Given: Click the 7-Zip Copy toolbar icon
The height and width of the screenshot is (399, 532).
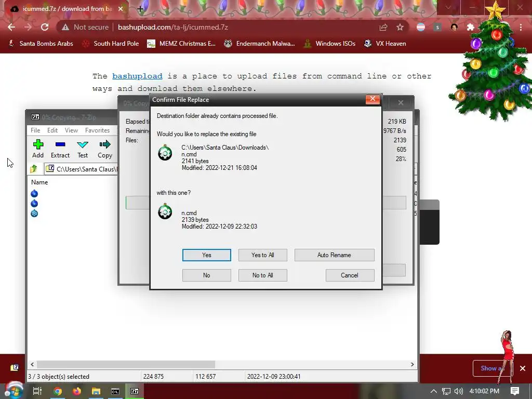Looking at the screenshot, I should (x=105, y=149).
